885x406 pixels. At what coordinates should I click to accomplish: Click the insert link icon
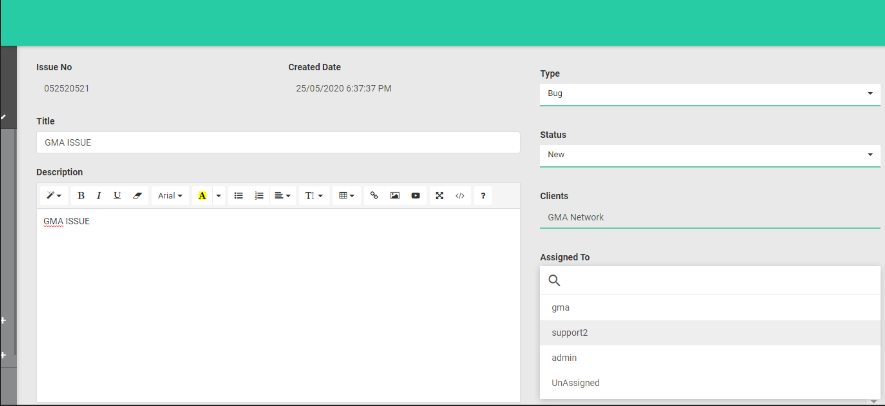(374, 196)
